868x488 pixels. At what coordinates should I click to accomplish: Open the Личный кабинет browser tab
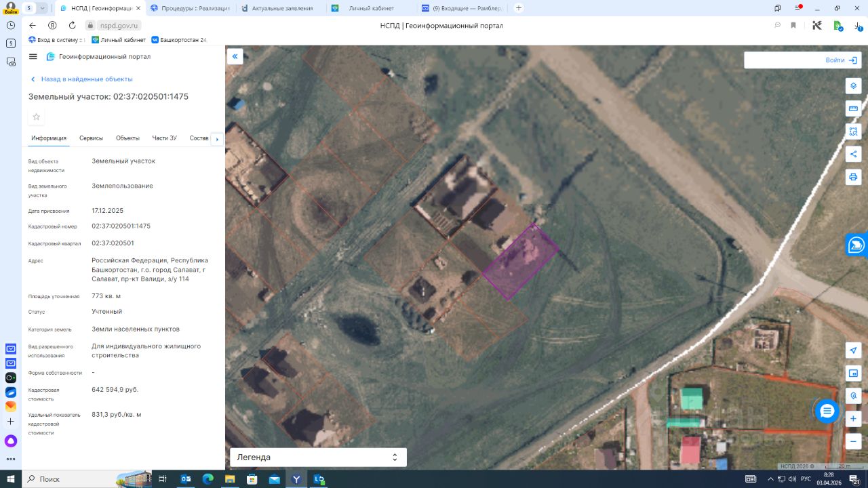371,8
